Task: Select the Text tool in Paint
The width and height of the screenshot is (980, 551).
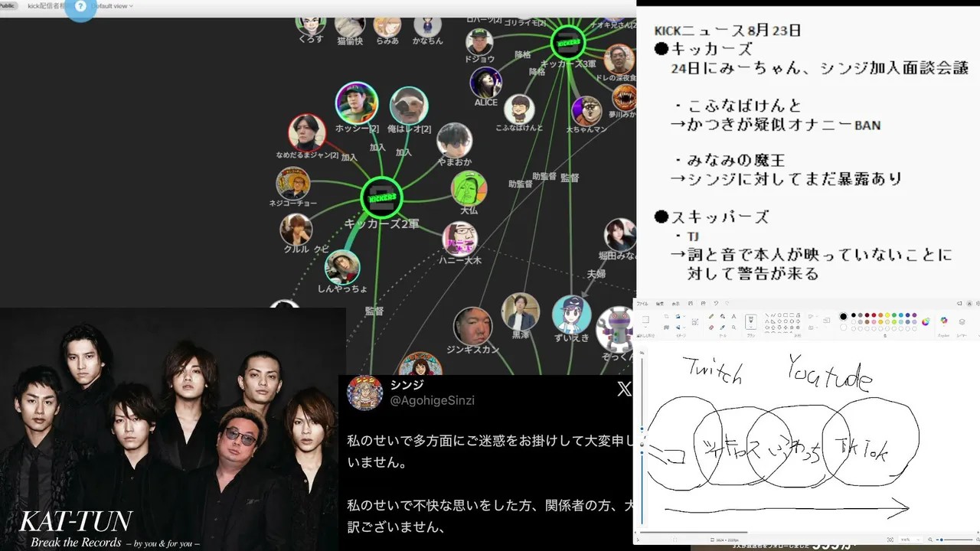Action: [733, 316]
